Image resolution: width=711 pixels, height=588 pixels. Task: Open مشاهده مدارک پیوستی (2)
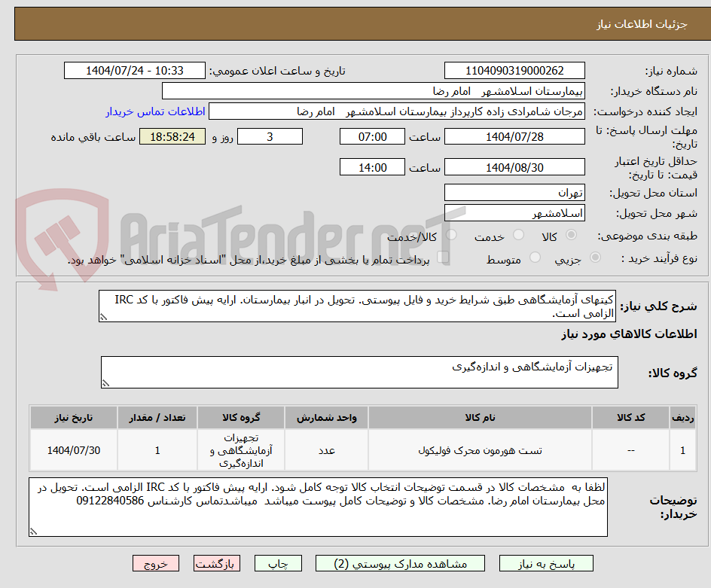(x=401, y=563)
